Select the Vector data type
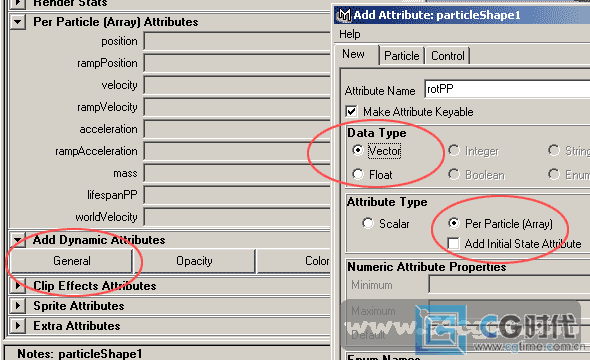 click(358, 151)
